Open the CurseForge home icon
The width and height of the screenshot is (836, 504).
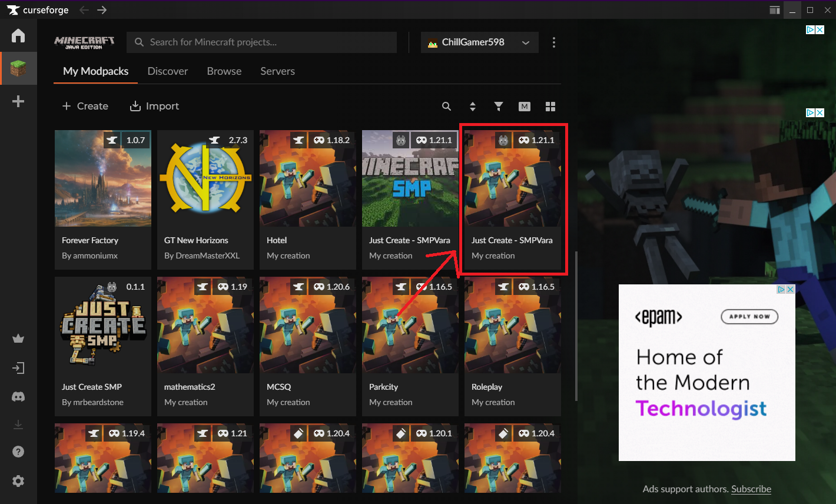pos(18,35)
